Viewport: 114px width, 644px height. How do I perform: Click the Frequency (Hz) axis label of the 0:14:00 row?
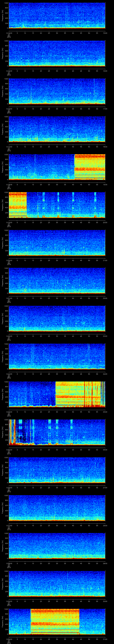3,16
